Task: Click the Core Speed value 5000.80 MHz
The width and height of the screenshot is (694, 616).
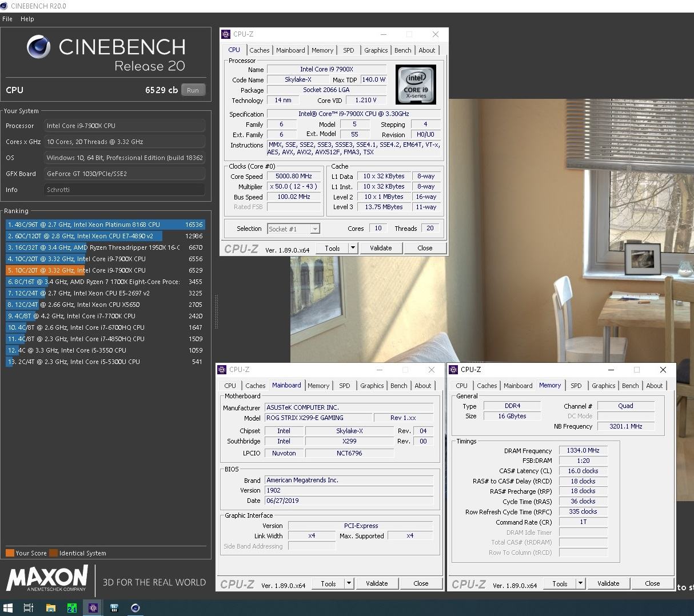Action: pyautogui.click(x=294, y=177)
